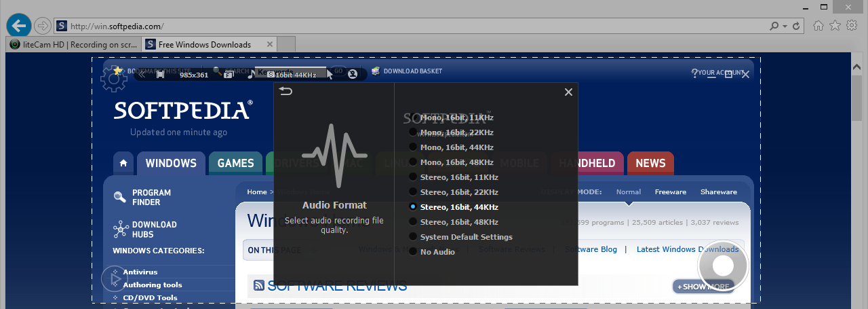Open the CD/DVD Tools category

(x=150, y=297)
